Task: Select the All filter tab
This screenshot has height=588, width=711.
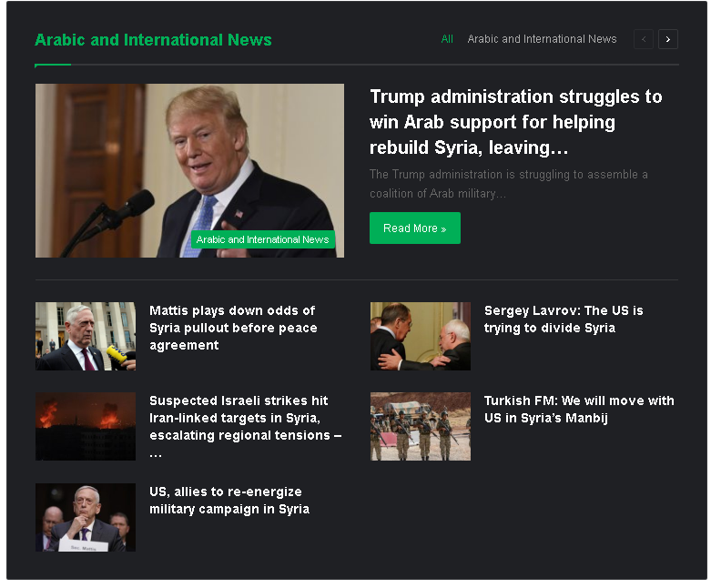Action: click(x=447, y=39)
